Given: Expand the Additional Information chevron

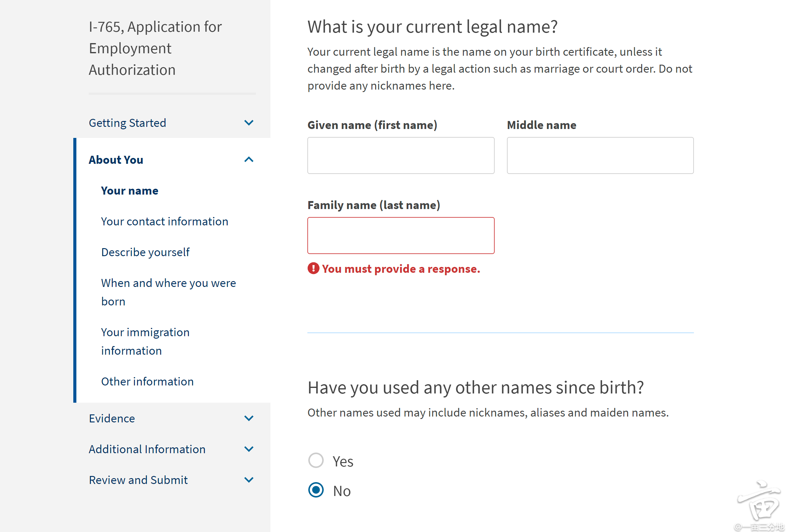Looking at the screenshot, I should tap(249, 449).
